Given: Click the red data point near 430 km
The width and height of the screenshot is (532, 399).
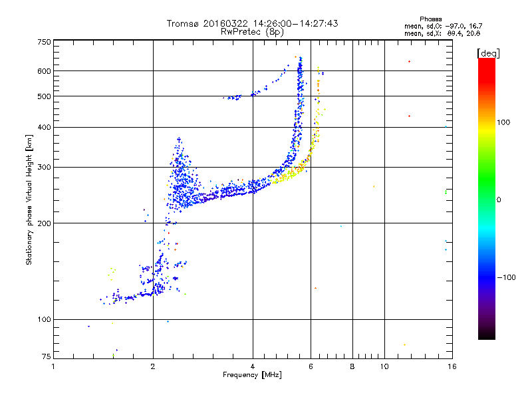Looking at the screenshot, I should 410,116.
